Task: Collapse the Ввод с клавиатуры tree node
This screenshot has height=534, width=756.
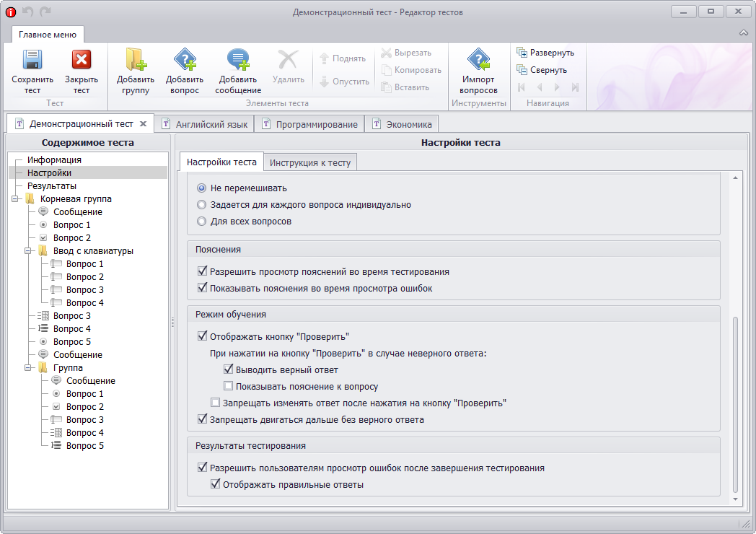Action: tap(28, 251)
